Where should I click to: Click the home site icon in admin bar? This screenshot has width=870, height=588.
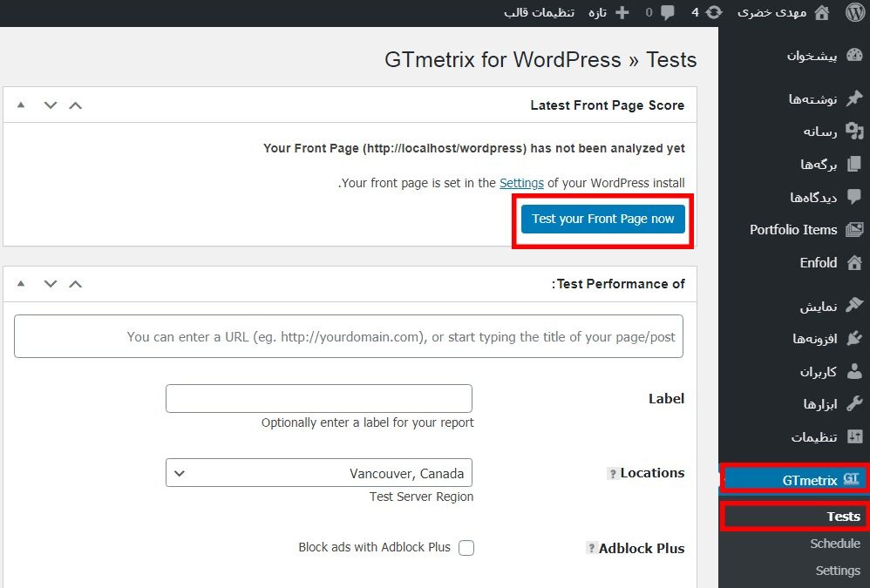pos(822,12)
